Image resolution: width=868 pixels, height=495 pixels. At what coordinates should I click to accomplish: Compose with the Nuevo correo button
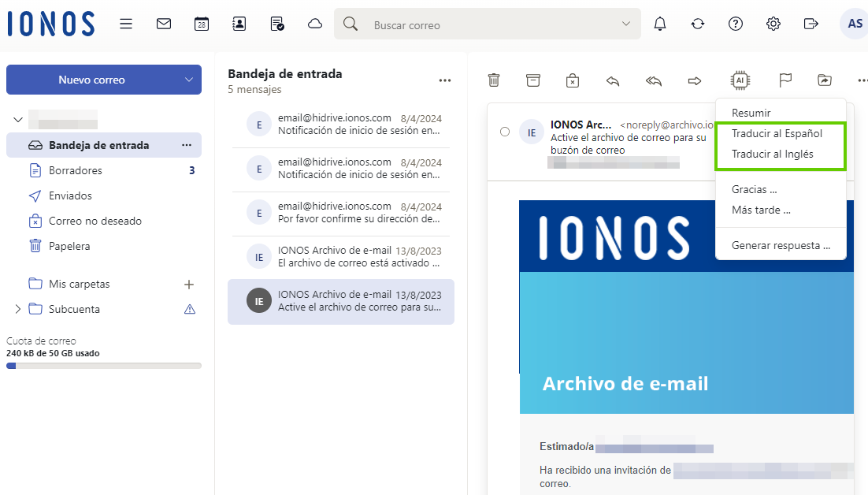92,80
